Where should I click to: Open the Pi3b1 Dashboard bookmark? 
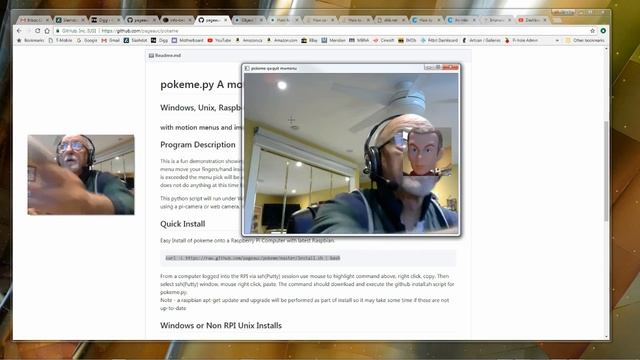[439, 40]
